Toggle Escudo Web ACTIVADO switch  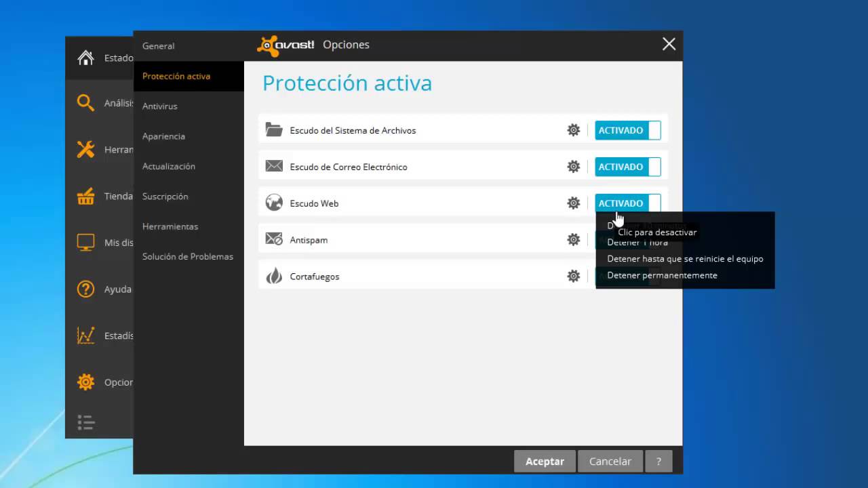coord(628,203)
